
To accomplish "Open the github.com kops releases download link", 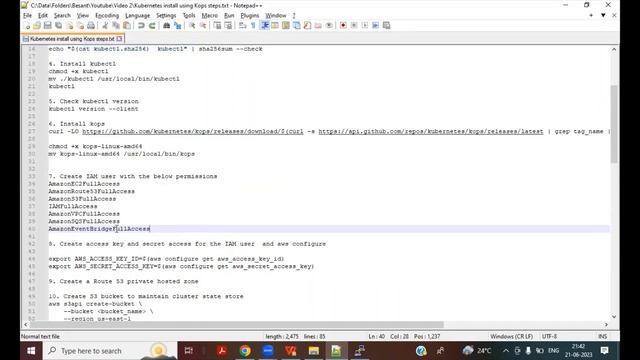I will pyautogui.click(x=193, y=131).
